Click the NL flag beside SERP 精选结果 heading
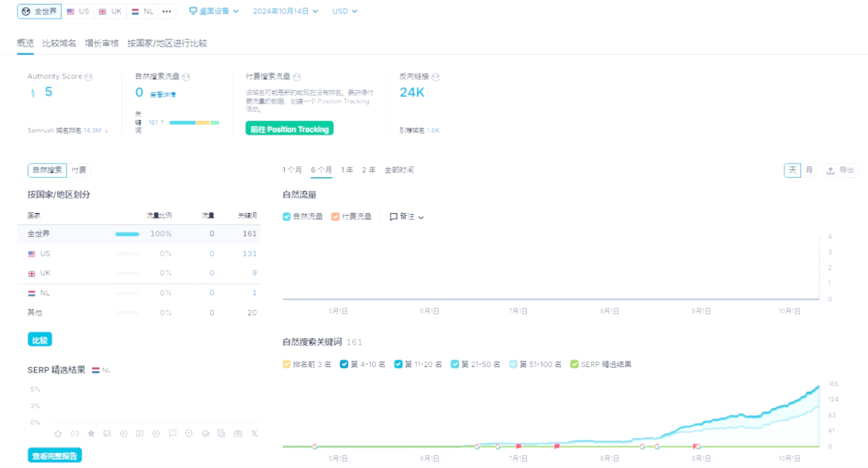 96,370
